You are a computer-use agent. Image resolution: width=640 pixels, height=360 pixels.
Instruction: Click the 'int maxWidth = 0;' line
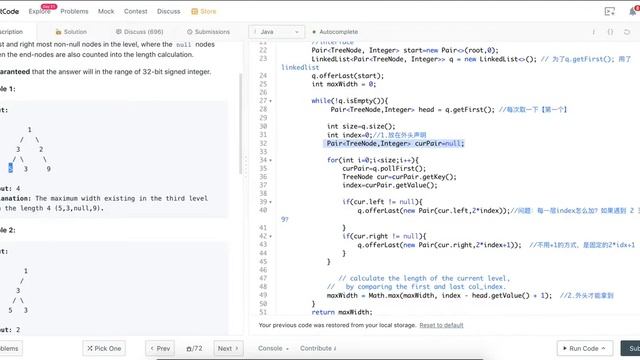[x=343, y=84]
